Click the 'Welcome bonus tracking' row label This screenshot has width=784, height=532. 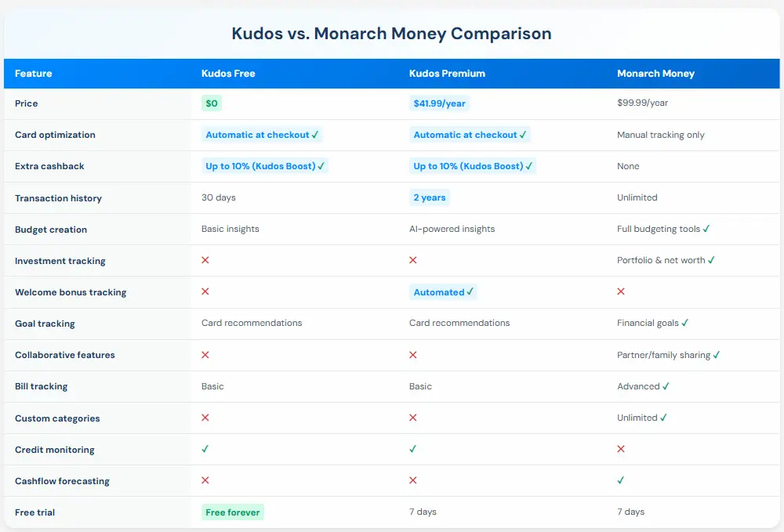(x=71, y=292)
